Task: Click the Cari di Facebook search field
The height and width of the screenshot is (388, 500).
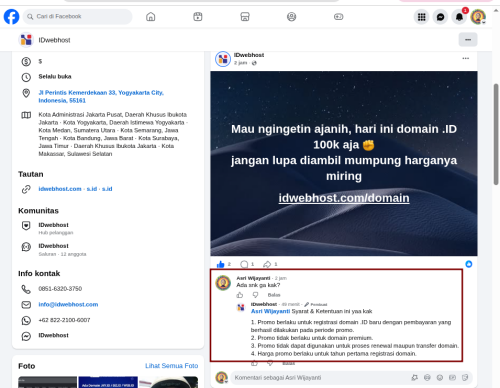Action: coord(77,16)
